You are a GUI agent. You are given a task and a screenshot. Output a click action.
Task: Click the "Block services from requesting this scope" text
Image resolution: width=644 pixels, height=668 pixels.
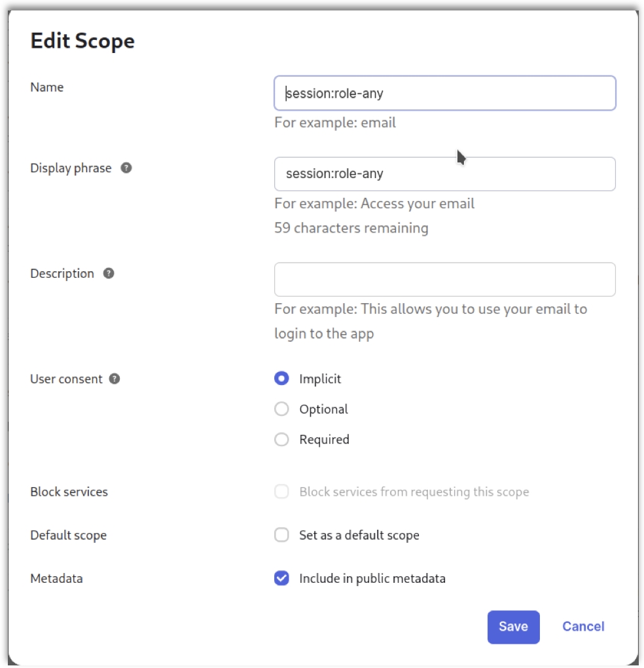point(414,492)
